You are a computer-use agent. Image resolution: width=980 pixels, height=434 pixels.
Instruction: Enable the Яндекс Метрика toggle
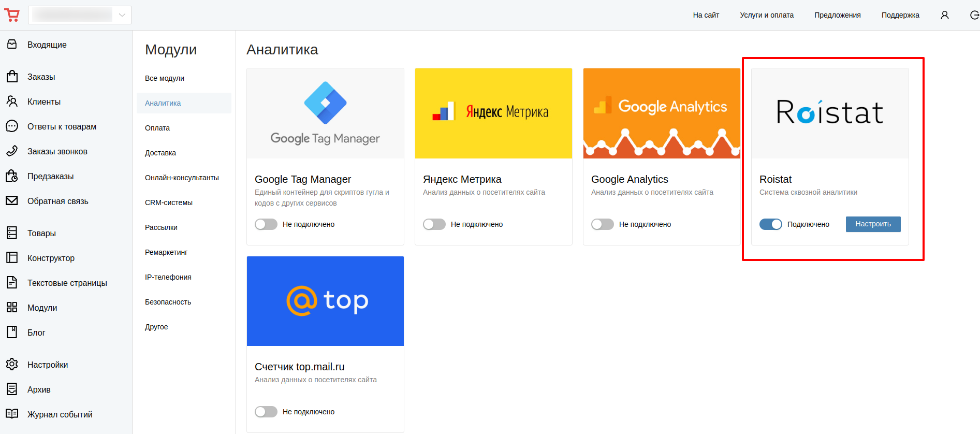434,224
